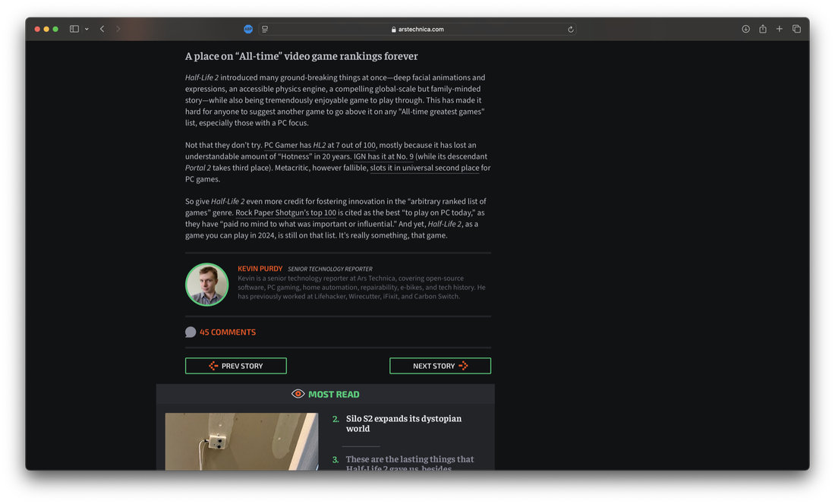Image resolution: width=835 pixels, height=504 pixels.
Task: Select the 'MOST READ' heading text
Action: [x=334, y=395]
